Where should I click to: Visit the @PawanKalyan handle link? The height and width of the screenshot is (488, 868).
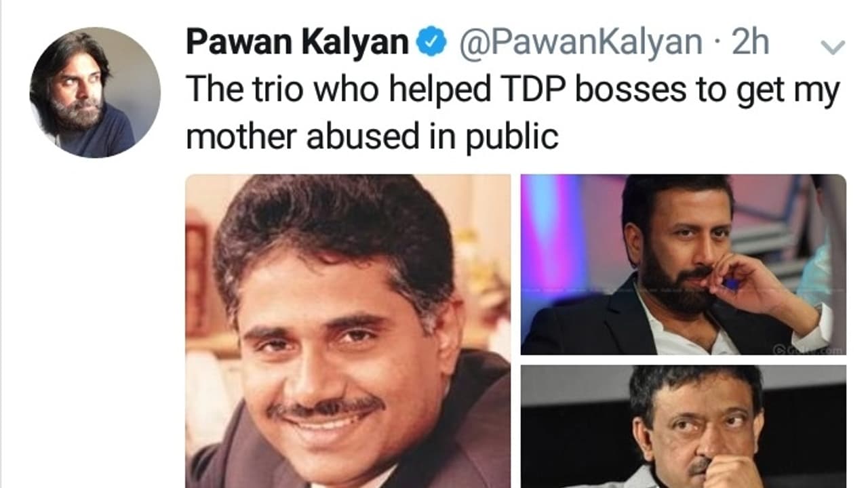580,44
